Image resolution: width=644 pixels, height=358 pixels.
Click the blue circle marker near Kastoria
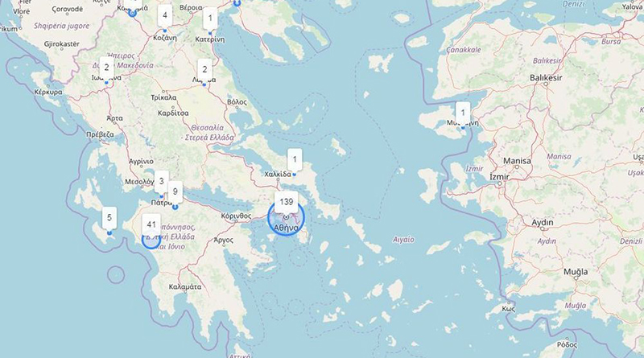pyautogui.click(x=132, y=13)
